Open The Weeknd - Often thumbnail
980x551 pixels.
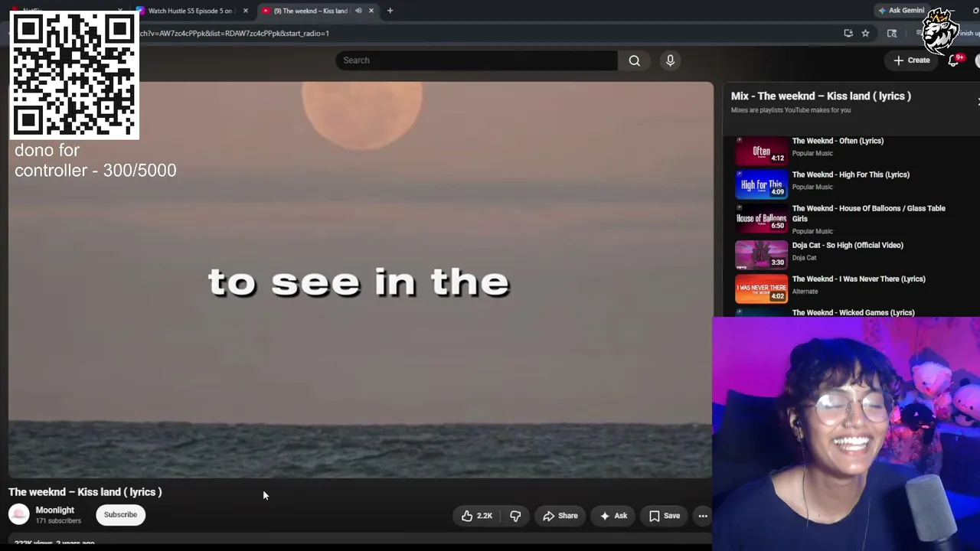click(x=761, y=151)
